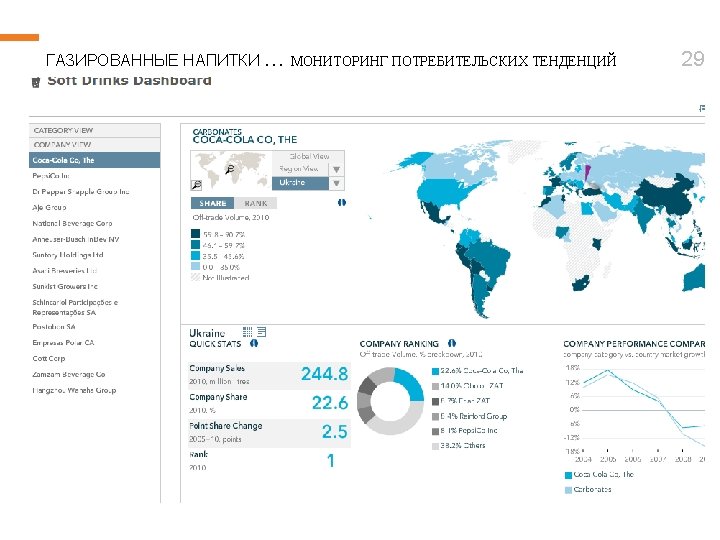Select Cott Corp

(x=49, y=358)
